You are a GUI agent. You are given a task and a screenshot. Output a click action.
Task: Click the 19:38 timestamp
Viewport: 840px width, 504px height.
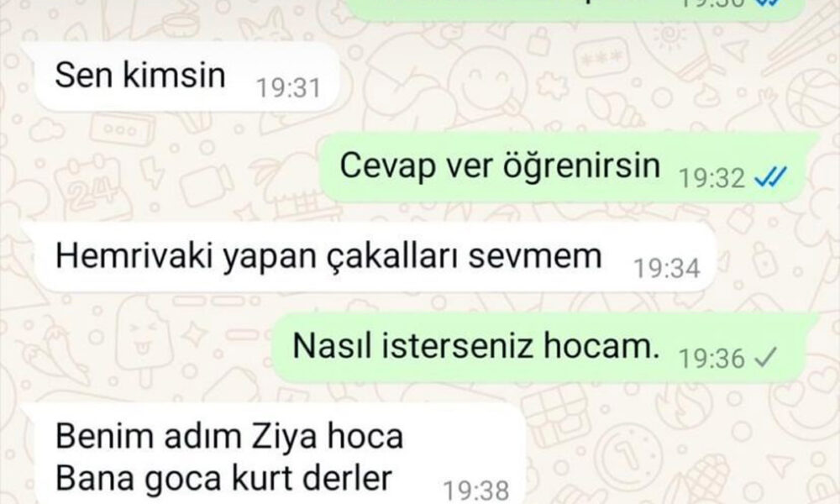click(475, 490)
